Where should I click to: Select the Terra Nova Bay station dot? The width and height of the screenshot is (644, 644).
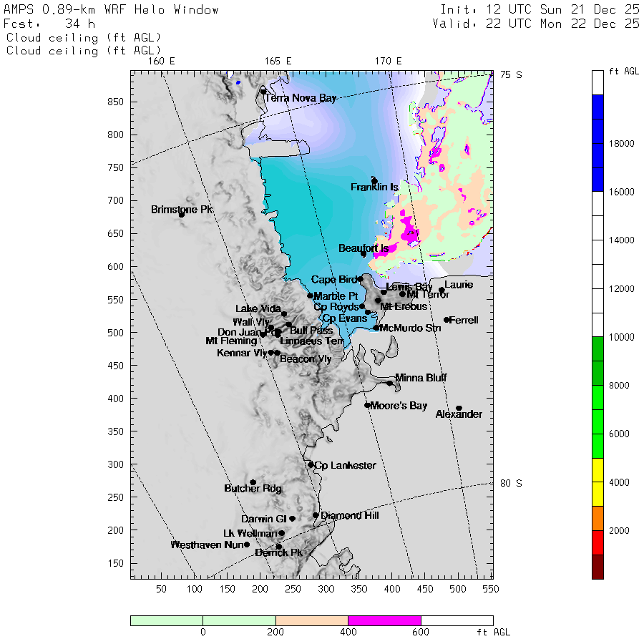263,92
